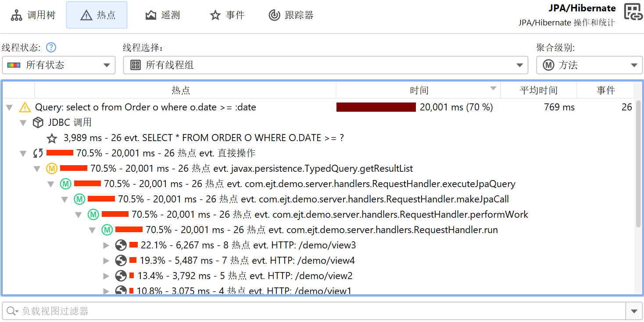This screenshot has height=322, width=644.
Task: Expand the HTTP: /demo/view2 node
Action: (106, 276)
